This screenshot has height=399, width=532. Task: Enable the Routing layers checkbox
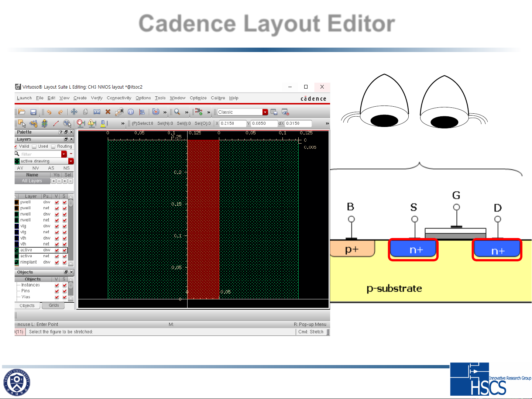click(x=54, y=147)
